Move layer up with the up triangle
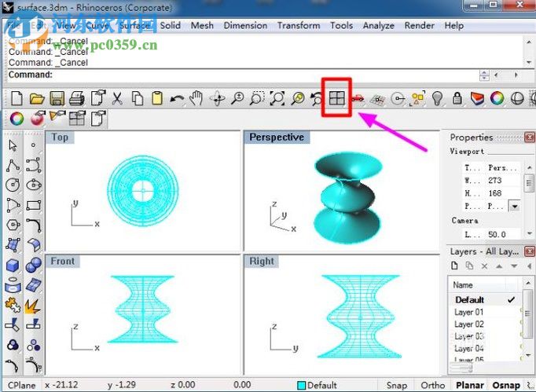The height and width of the screenshot is (392, 536). [x=499, y=266]
